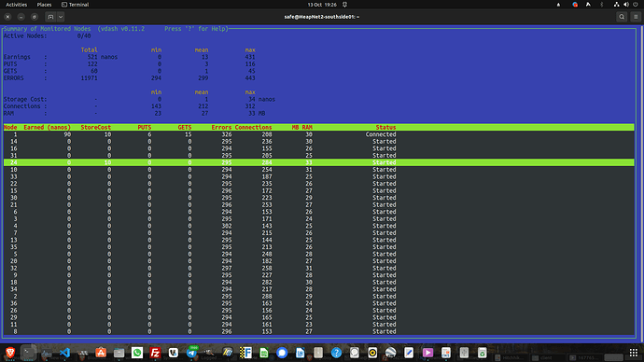Open the clock and calendar panel
Image resolution: width=644 pixels, height=362 pixels.
click(x=322, y=5)
